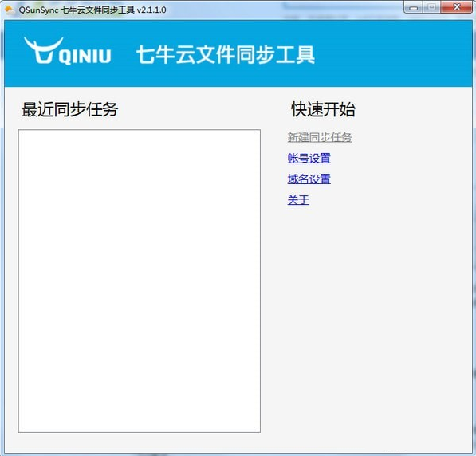Close the QSunSync window
476x456 pixels.
(456, 7)
